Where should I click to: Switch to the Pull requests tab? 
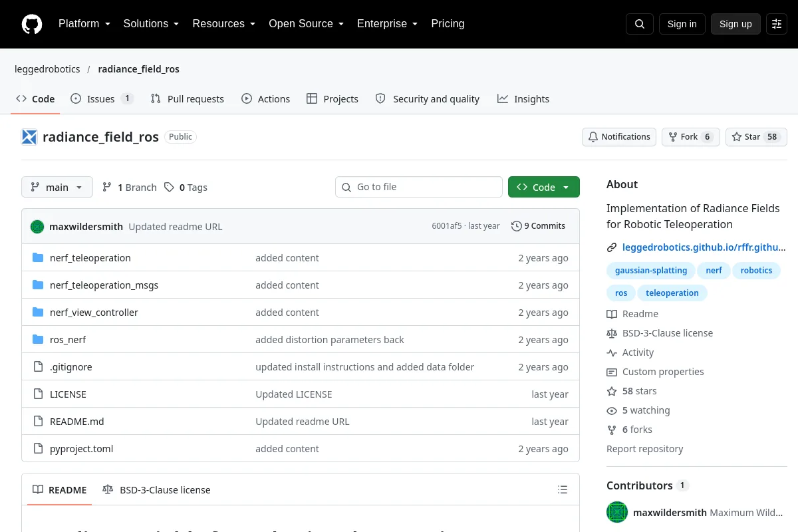click(188, 98)
